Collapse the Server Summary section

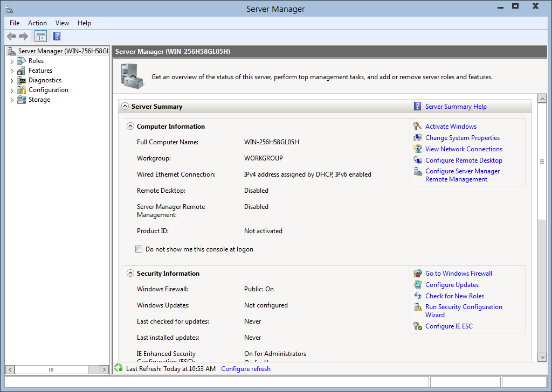[125, 107]
